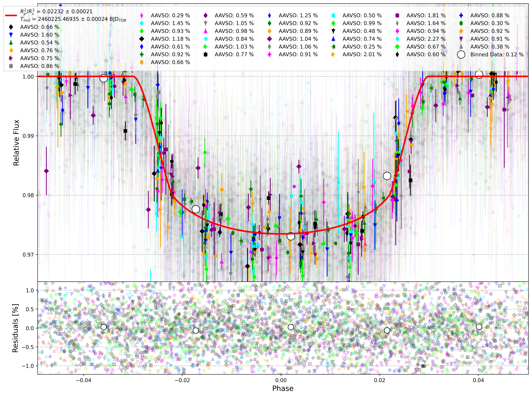Select the Tmid = 2460225.46935 legend text
532x396 pixels.
[x=73, y=19]
